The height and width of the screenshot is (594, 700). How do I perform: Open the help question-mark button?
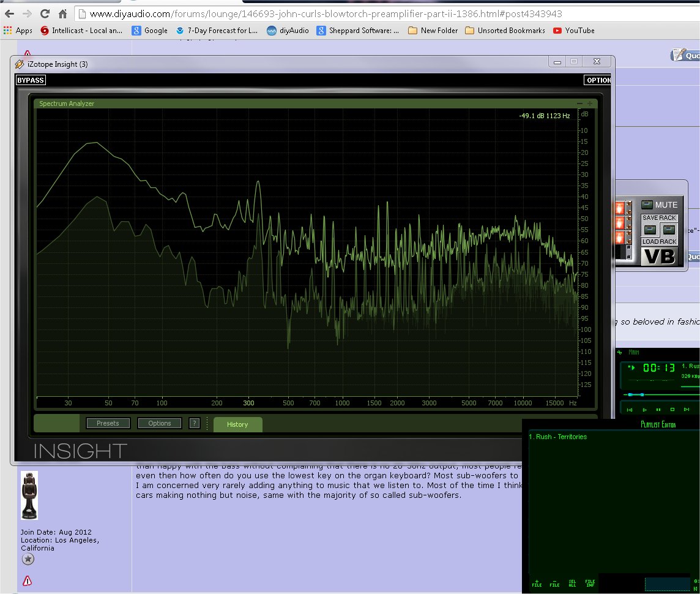point(194,423)
